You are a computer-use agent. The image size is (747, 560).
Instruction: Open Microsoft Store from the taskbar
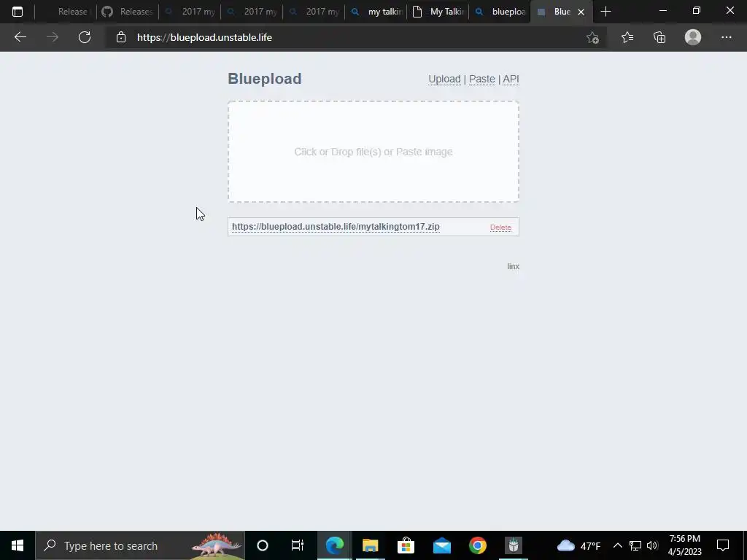pyautogui.click(x=406, y=545)
